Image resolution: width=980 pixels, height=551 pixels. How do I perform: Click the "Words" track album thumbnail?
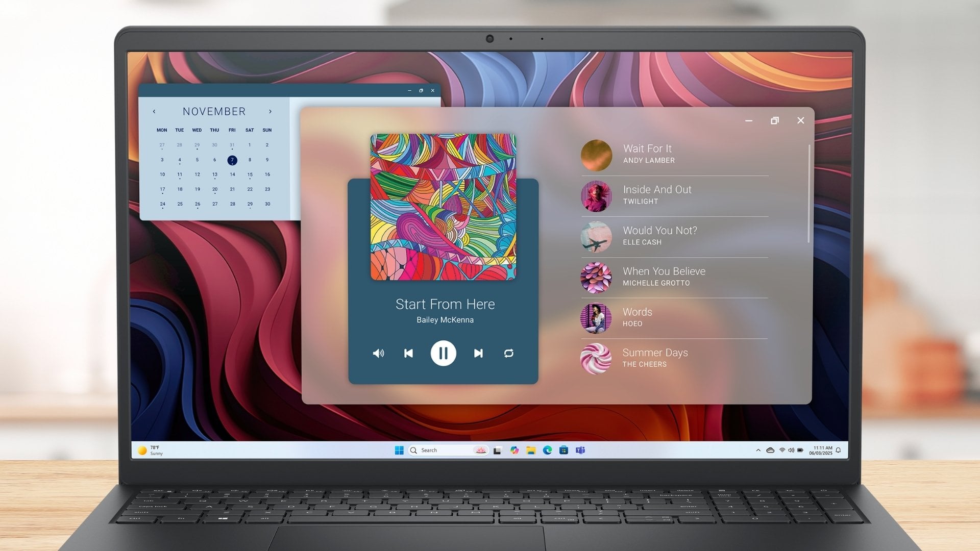coord(596,318)
